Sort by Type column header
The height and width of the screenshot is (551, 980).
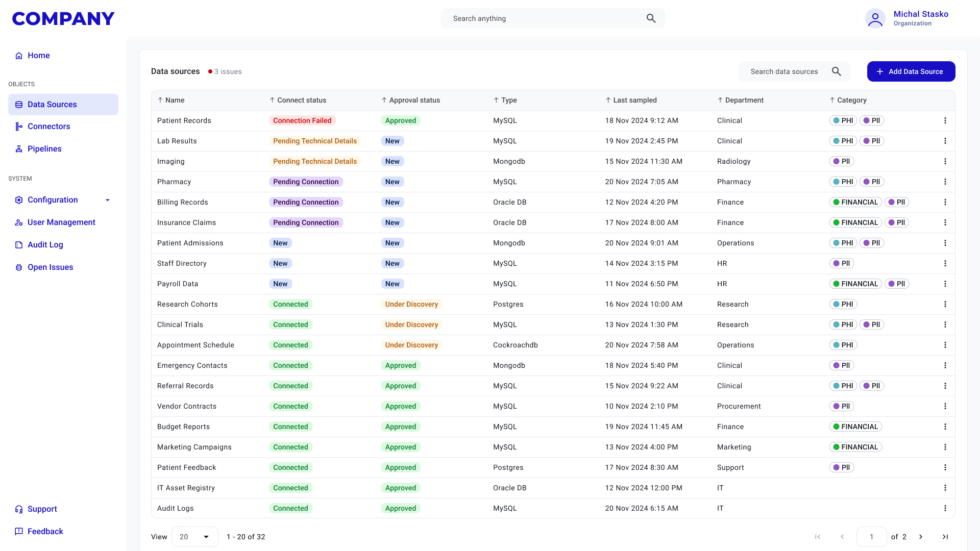505,100
